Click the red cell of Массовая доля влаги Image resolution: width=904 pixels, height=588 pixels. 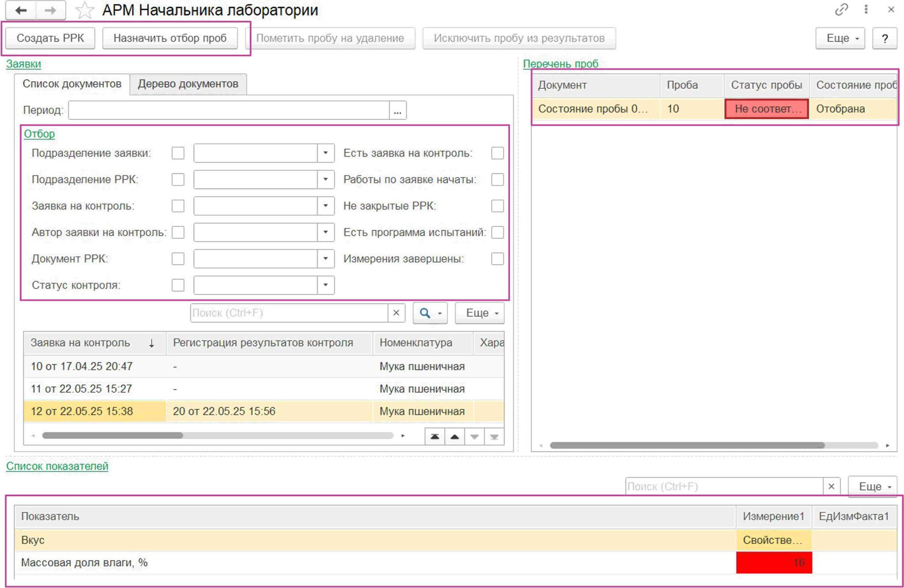(774, 562)
